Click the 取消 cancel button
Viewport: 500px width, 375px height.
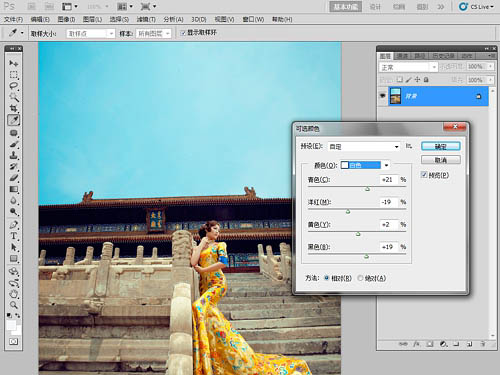(x=441, y=160)
